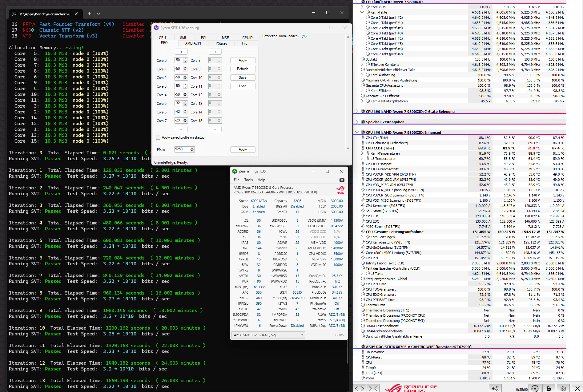Switch to AMD ACPI tab
This screenshot has height=392, width=583.
click(193, 43)
